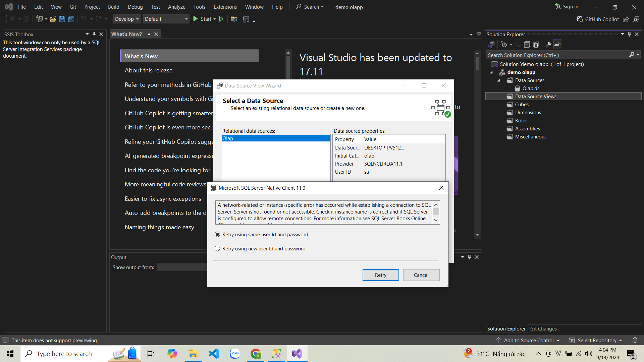Open the Develop dropdown in toolbar
This screenshot has width=644, height=362.
coord(127,19)
